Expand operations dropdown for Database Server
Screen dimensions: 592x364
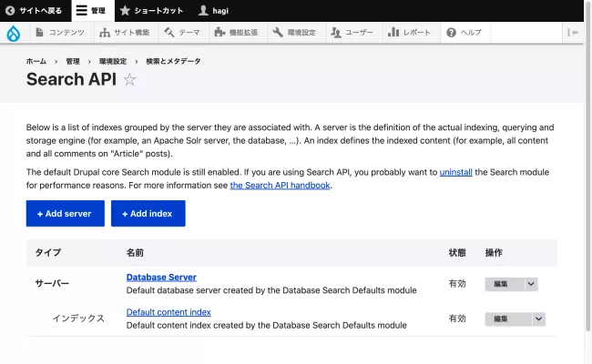point(531,284)
